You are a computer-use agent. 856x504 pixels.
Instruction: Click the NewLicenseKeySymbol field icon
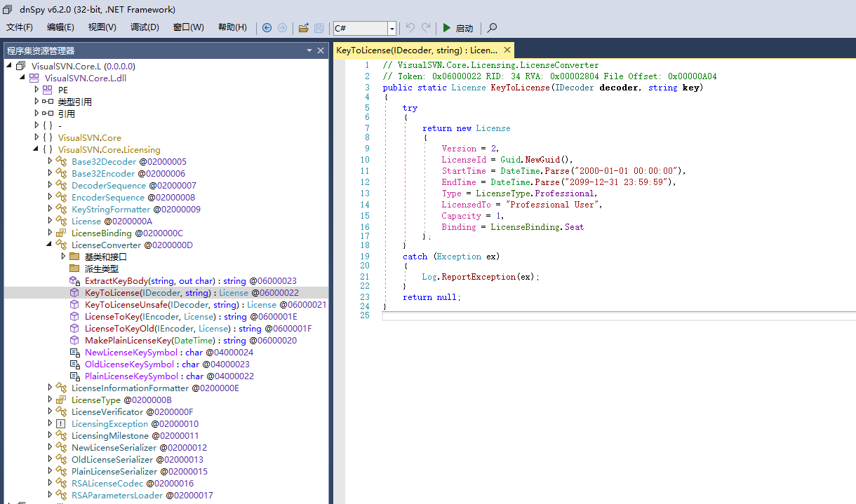point(74,352)
